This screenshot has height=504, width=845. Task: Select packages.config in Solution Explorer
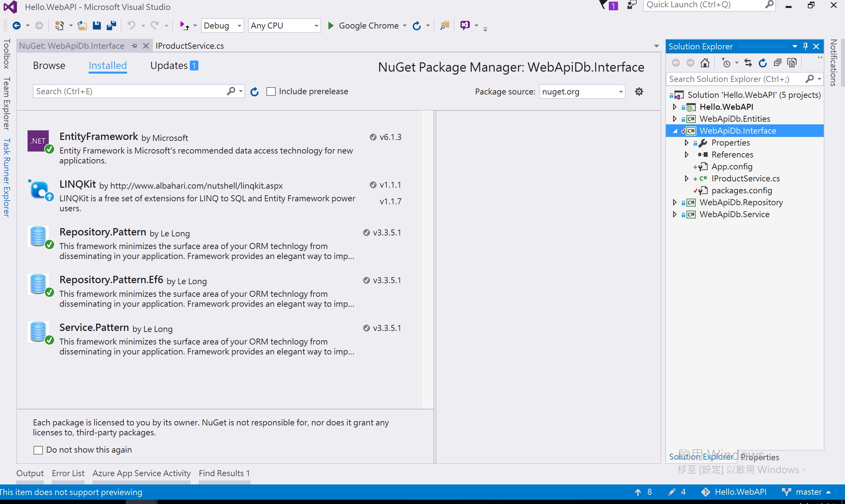click(741, 191)
